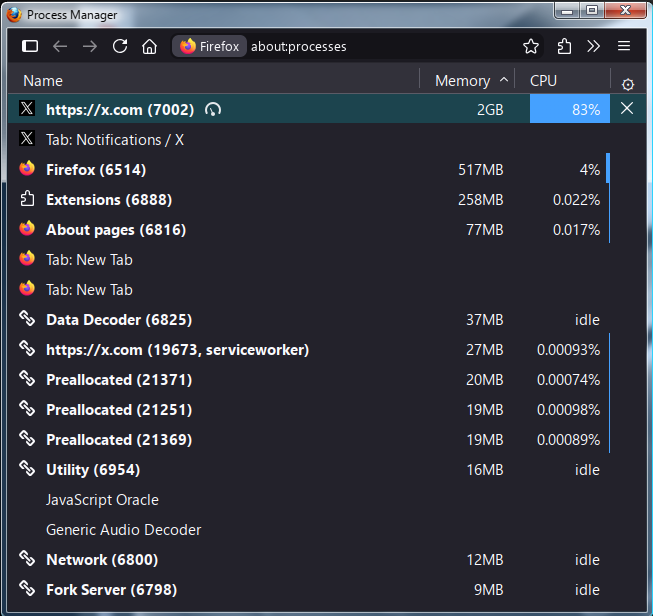The height and width of the screenshot is (616, 653).
Task: Click link icon beside Utility (6954)
Action: 27,468
